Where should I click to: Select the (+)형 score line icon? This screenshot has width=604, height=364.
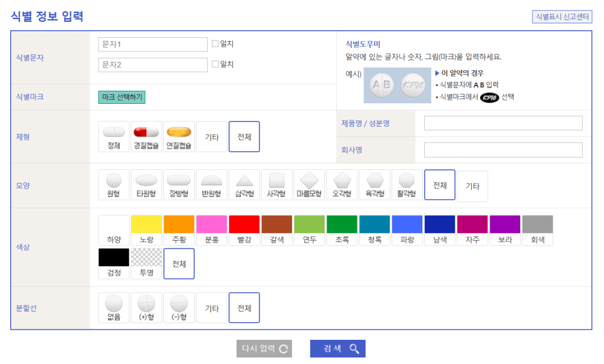pos(146,308)
